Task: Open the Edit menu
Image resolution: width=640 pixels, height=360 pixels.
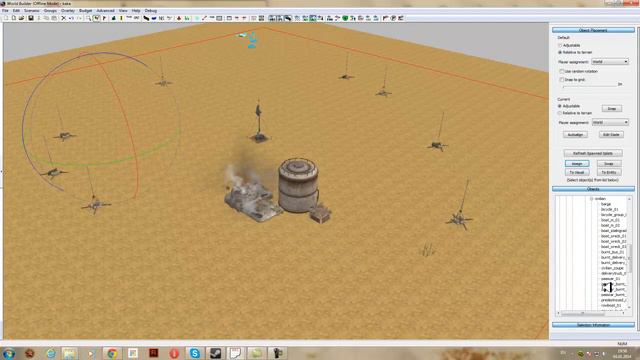Action: pyautogui.click(x=16, y=11)
